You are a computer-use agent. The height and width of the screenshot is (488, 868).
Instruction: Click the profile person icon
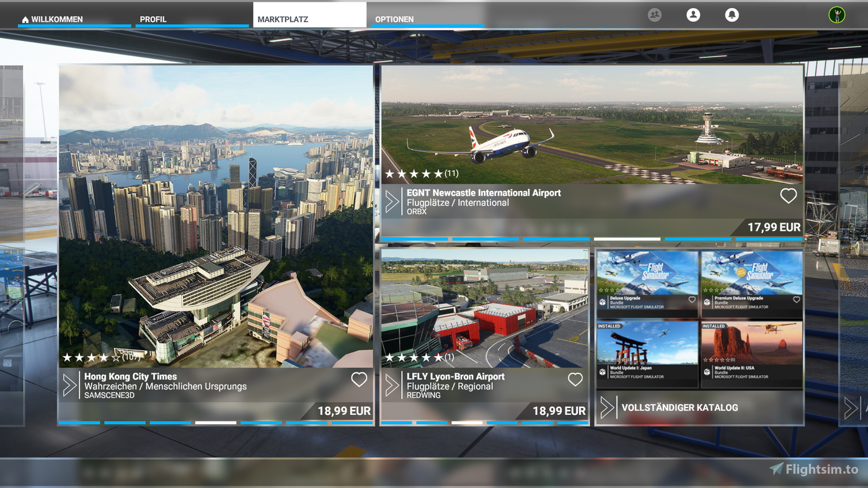(x=693, y=14)
